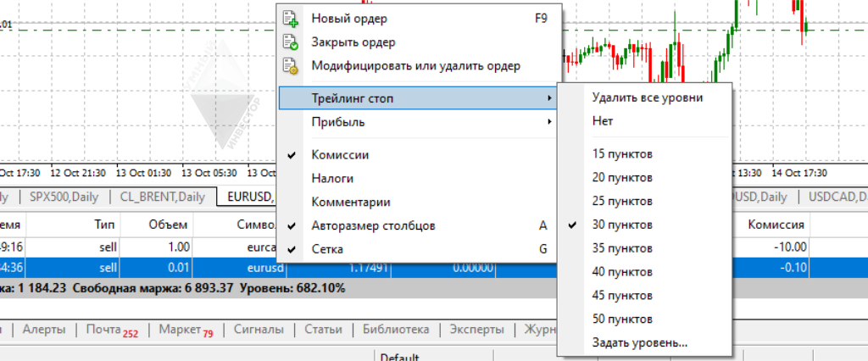
Task: Switch to the SPX500,Daily chart tab
Action: (x=66, y=197)
